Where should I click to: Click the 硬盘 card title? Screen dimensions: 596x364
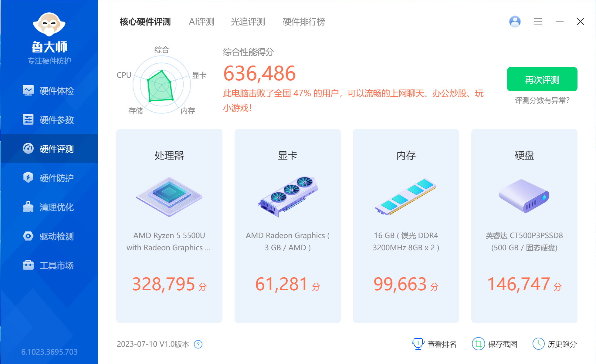pyautogui.click(x=524, y=155)
